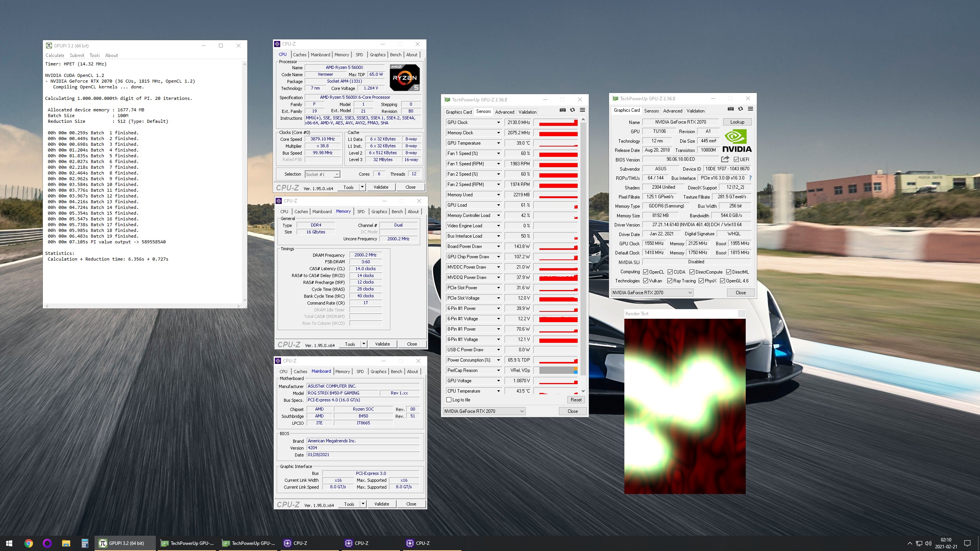Open GPU selector dropdown in Sensors window

[484, 411]
